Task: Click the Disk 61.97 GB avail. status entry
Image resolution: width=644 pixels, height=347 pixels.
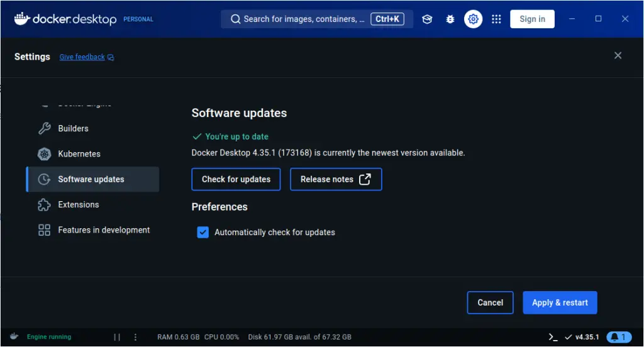Action: tap(300, 337)
